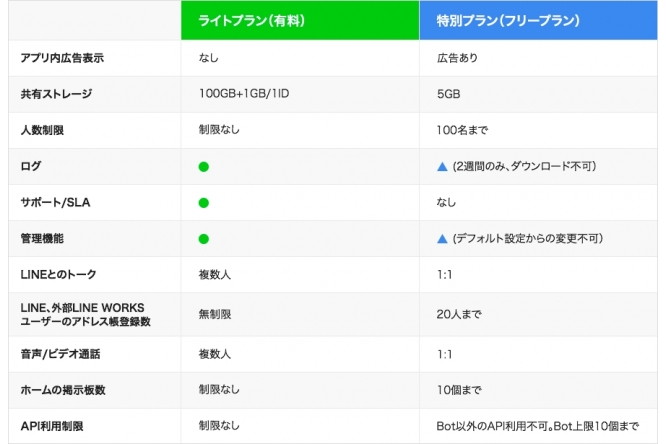Image resolution: width=666 pixels, height=444 pixels.
Task: Click the 共有ストレージ row label
Action: pos(56,94)
